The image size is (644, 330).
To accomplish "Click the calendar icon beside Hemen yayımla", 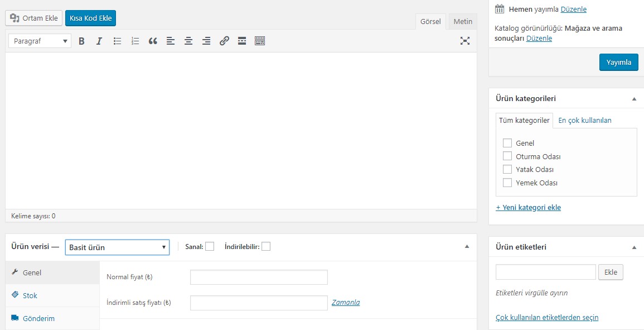I will point(500,9).
